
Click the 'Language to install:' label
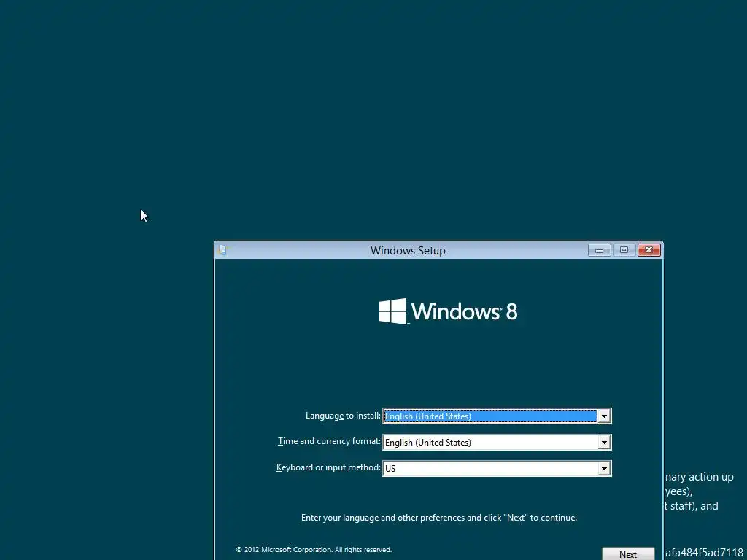click(x=343, y=416)
